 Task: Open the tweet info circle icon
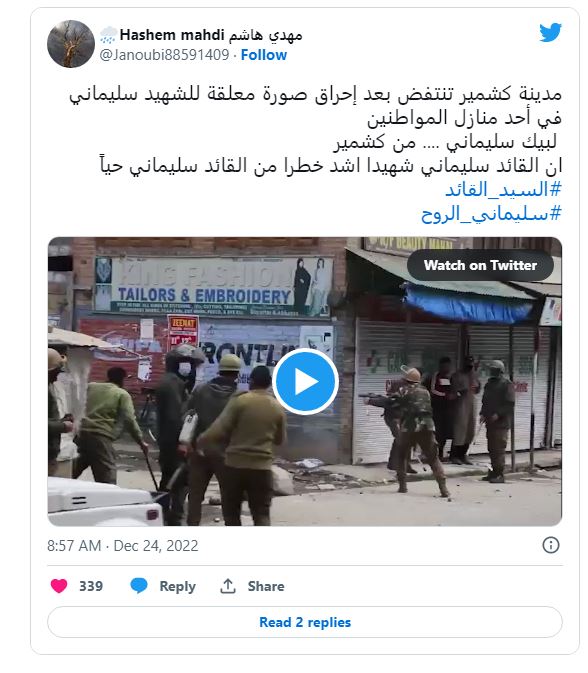pos(551,545)
